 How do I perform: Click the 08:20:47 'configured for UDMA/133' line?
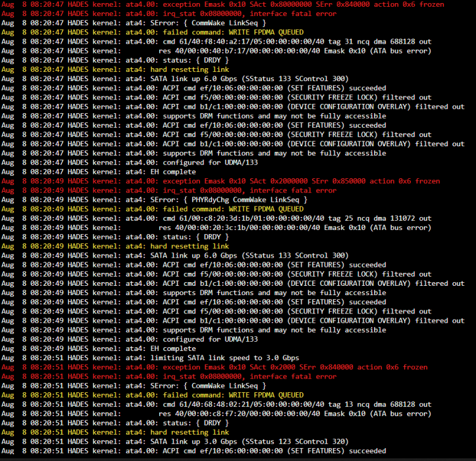pyautogui.click(x=130, y=163)
